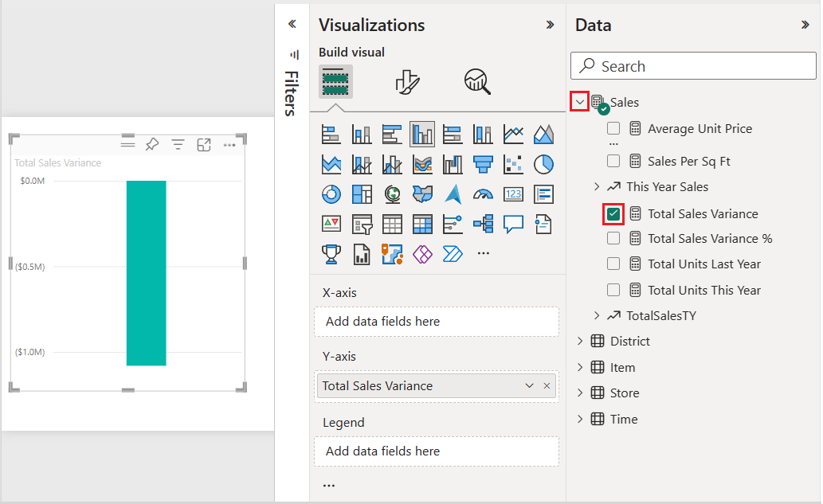Remove Total Sales Variance from Y-axis
Viewport: 823px width, 504px height.
click(x=546, y=385)
